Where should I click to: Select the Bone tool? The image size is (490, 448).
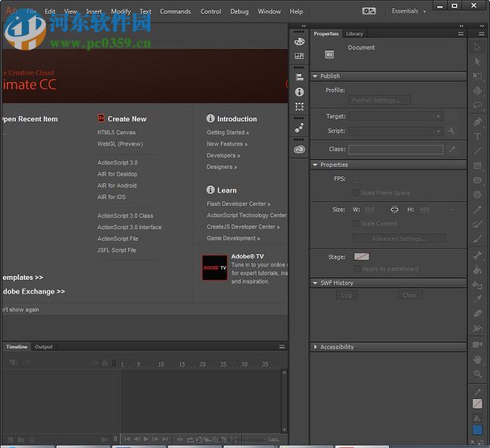tap(477, 256)
